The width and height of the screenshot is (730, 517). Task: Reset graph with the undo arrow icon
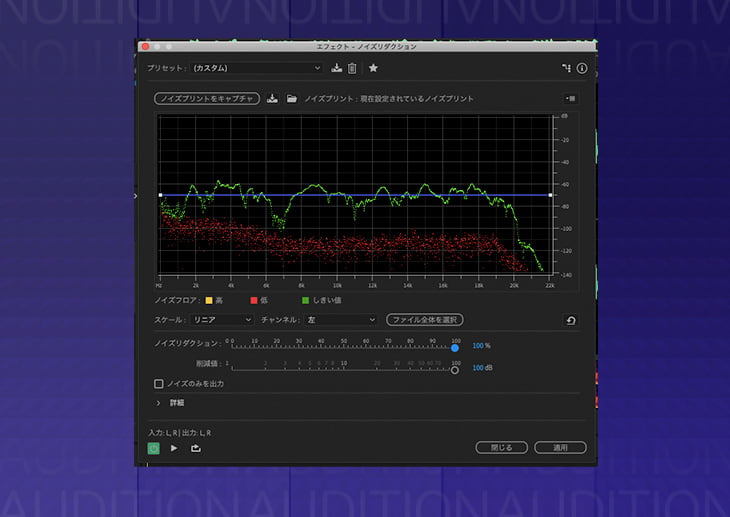pos(570,320)
